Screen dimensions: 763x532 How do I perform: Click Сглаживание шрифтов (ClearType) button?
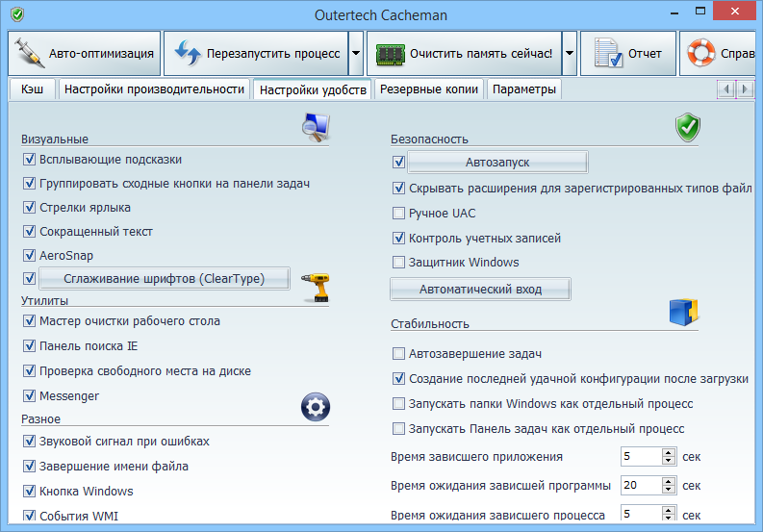(165, 278)
